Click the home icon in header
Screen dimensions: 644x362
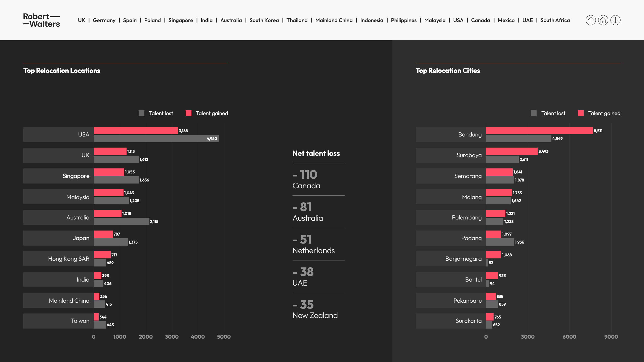[x=603, y=20]
